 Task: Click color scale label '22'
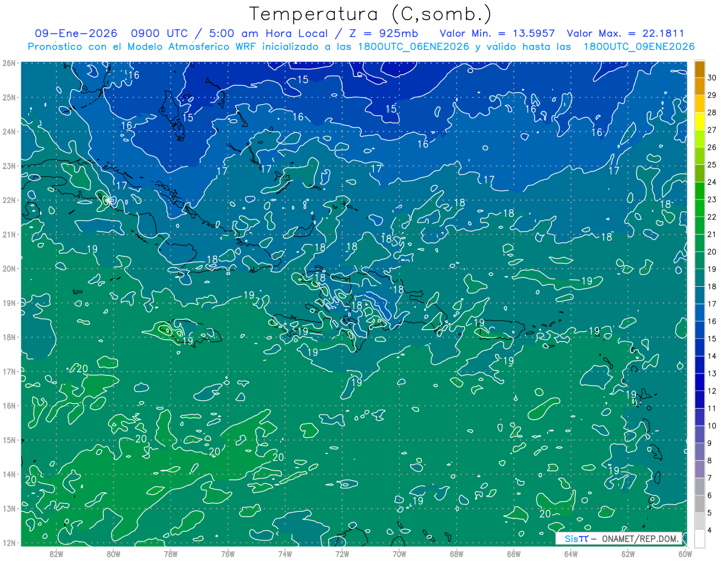712,217
